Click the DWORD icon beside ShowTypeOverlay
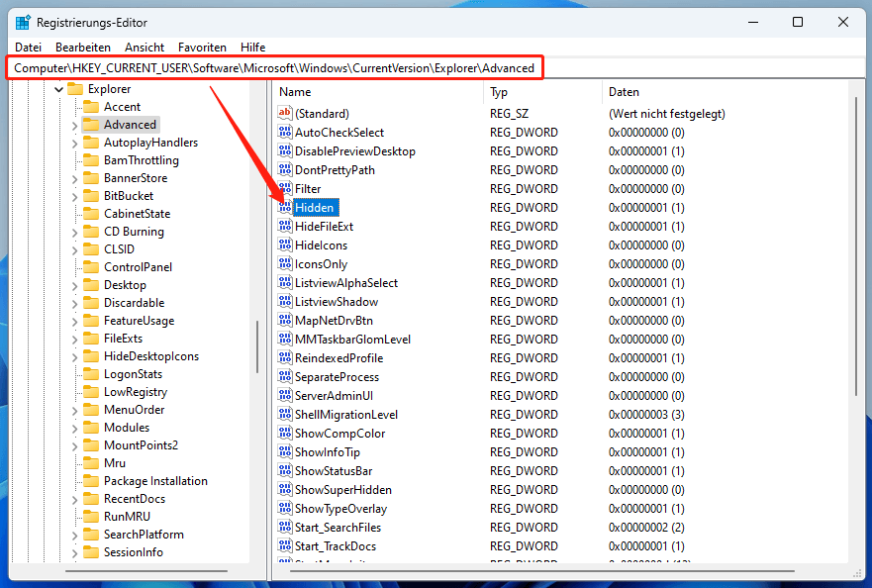Image resolution: width=872 pixels, height=588 pixels. click(x=285, y=509)
